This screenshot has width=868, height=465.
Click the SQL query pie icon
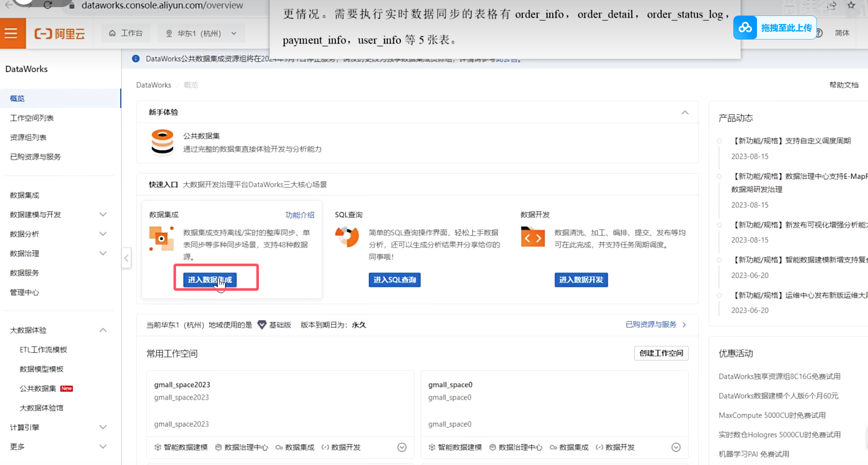point(347,237)
